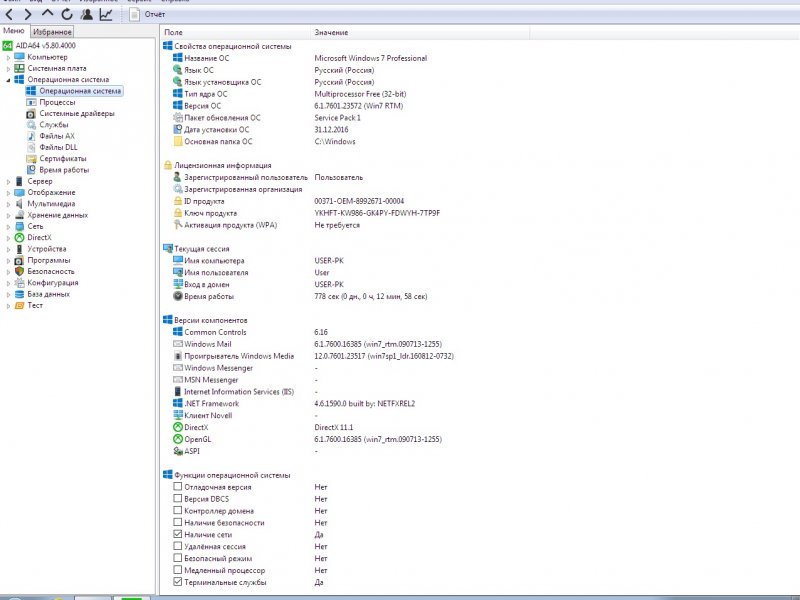Image resolution: width=800 pixels, height=600 pixels.
Task: Open the graph icon in the toolbar
Action: point(106,14)
